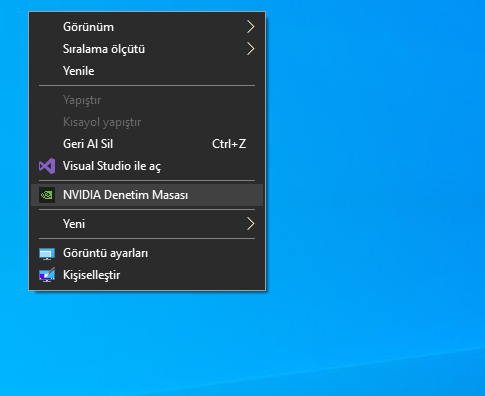The height and width of the screenshot is (396, 485).
Task: Click the purple Visual Studio icon
Action: click(47, 166)
